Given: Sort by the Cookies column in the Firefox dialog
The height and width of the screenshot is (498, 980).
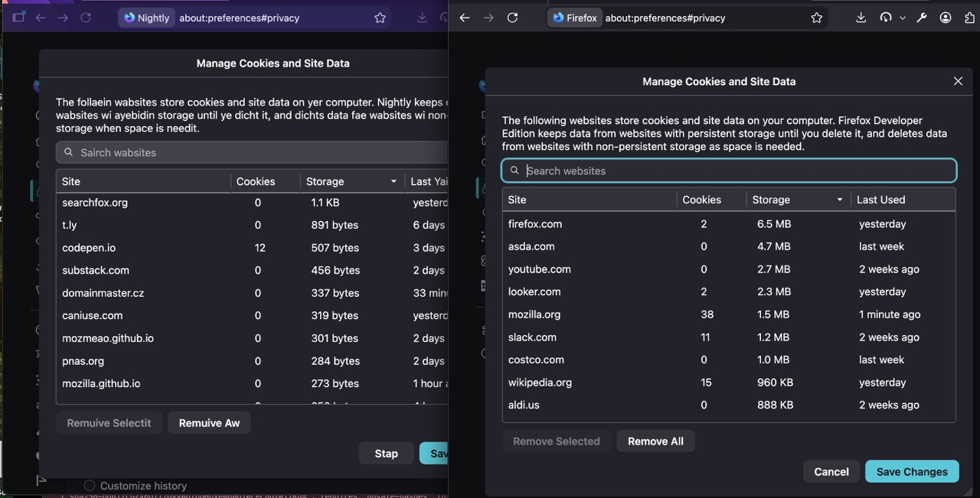Looking at the screenshot, I should [711, 200].
